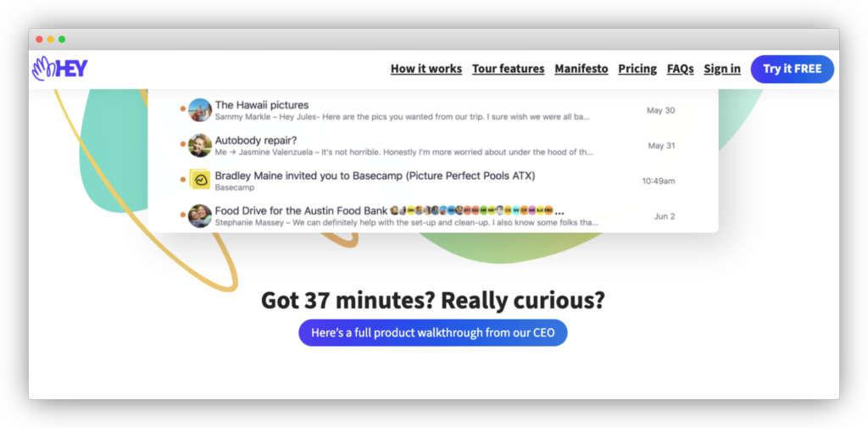Click participant avatars row on Food Drive email
Image resolution: width=868 pixels, height=428 pixels.
click(470, 210)
